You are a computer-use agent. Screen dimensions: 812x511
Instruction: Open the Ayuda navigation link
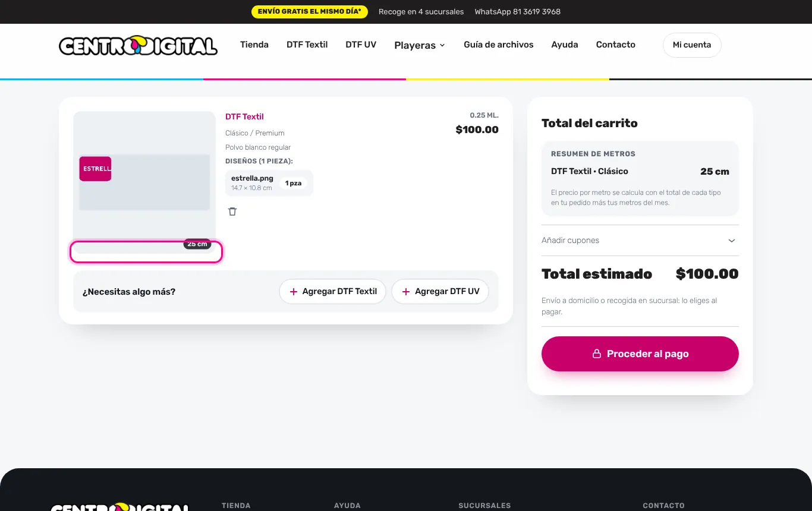[565, 45]
